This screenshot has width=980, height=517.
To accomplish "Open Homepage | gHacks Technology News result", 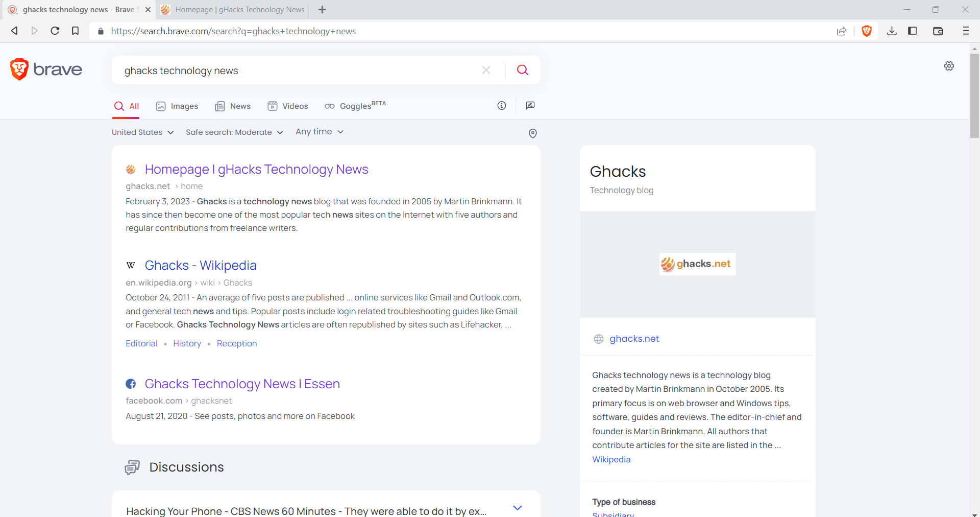I will pos(257,169).
